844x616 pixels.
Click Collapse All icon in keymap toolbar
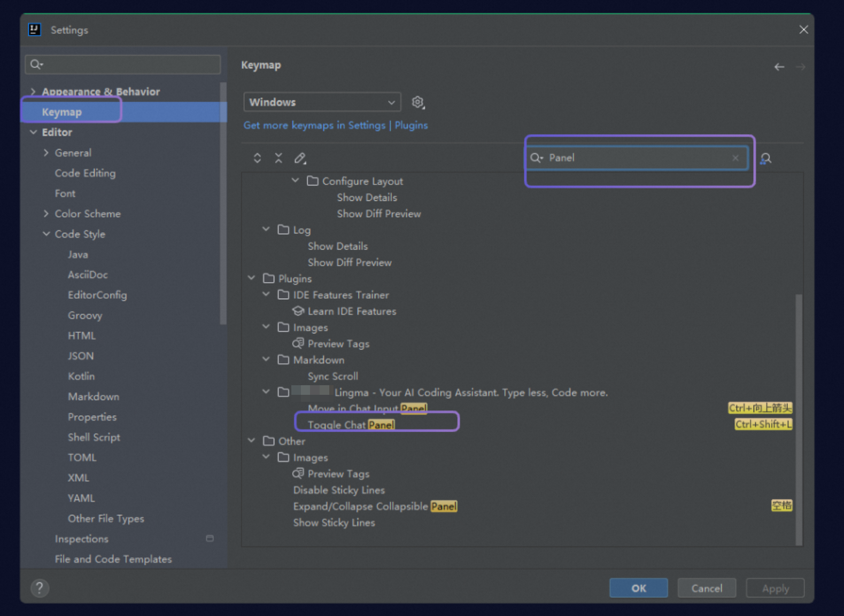[278, 158]
